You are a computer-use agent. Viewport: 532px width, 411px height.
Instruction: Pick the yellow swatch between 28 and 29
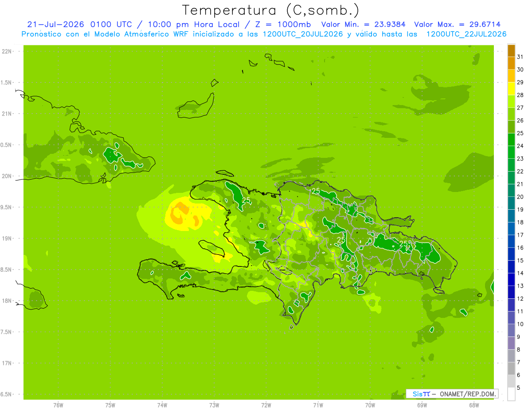click(511, 89)
